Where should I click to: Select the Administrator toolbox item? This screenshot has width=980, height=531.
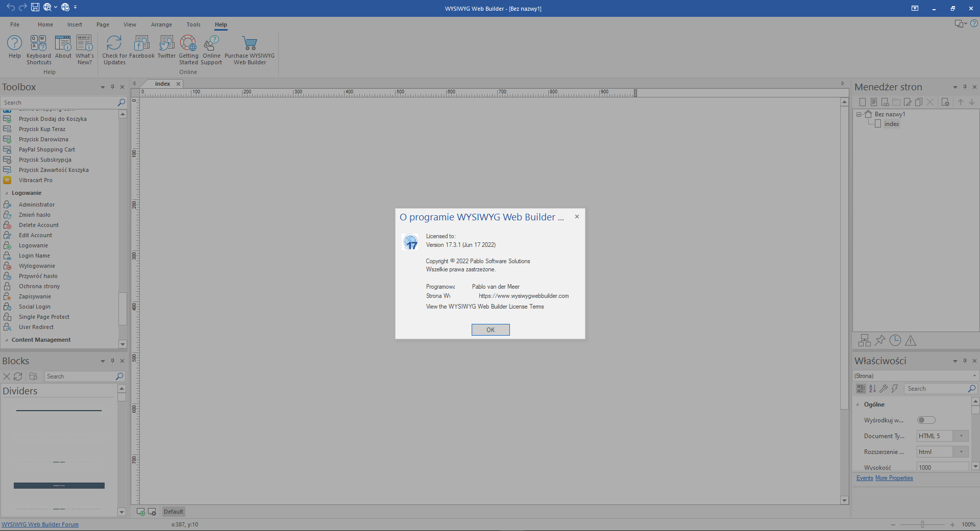[37, 205]
